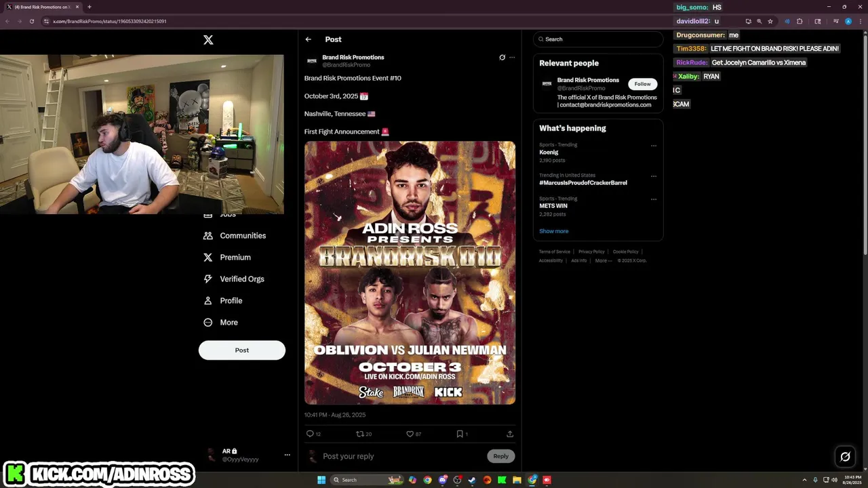Open options for METS WIN trend
The image size is (868, 488).
coord(654,199)
